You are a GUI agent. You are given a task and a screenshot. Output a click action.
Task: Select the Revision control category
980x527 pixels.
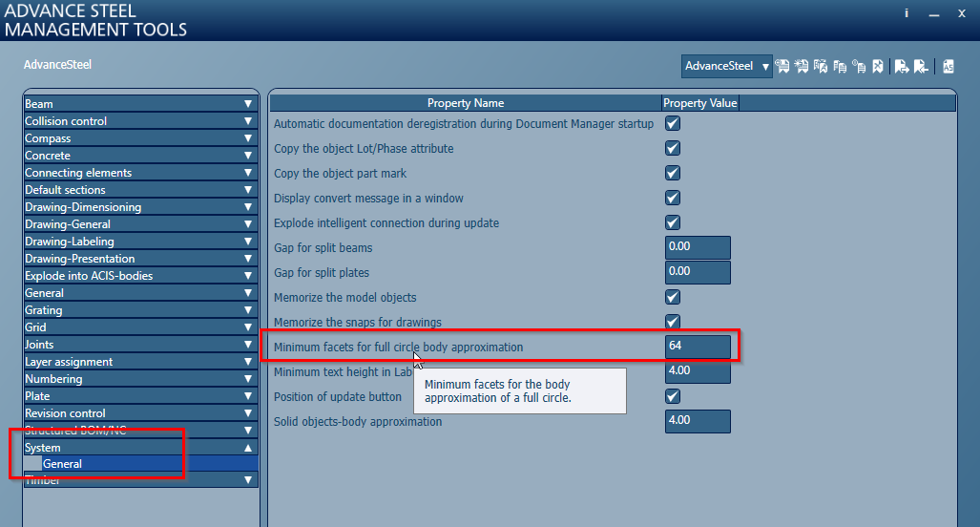tap(140, 413)
